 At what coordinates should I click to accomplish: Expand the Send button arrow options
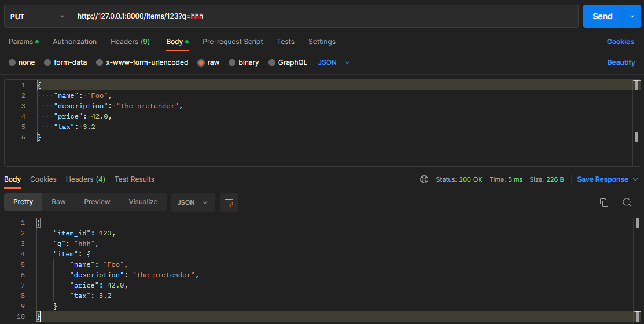tap(632, 16)
